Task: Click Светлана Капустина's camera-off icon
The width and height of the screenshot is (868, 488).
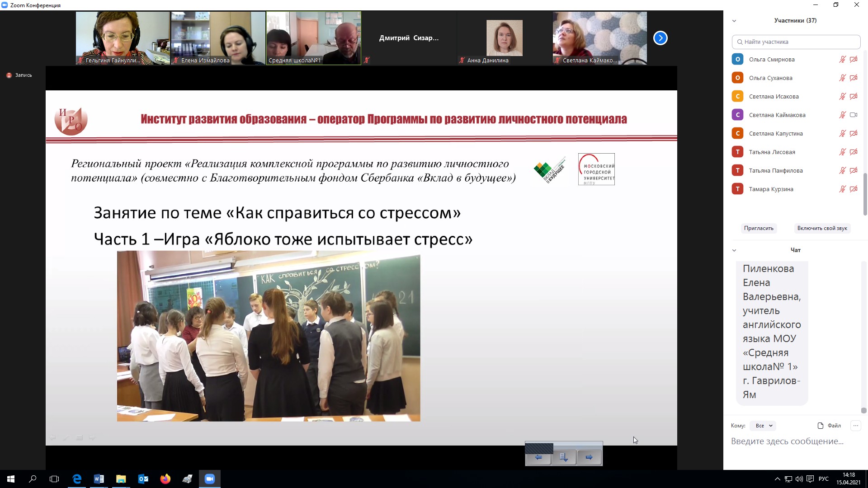Action: (x=854, y=133)
